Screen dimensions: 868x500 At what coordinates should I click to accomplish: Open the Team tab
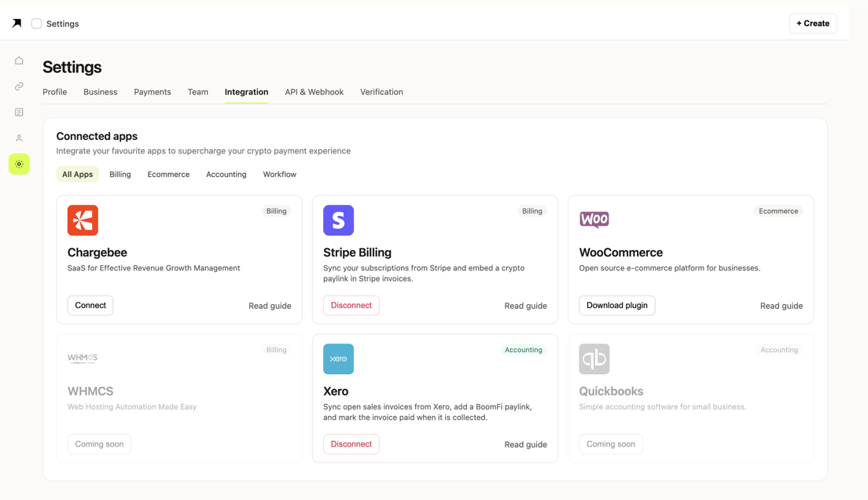(x=197, y=92)
